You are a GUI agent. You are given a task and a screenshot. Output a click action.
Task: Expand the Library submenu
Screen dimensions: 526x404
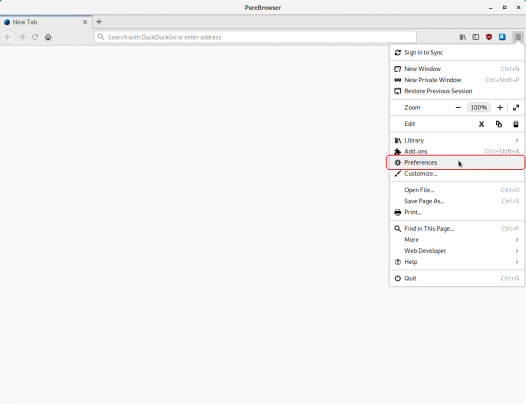pyautogui.click(x=457, y=140)
